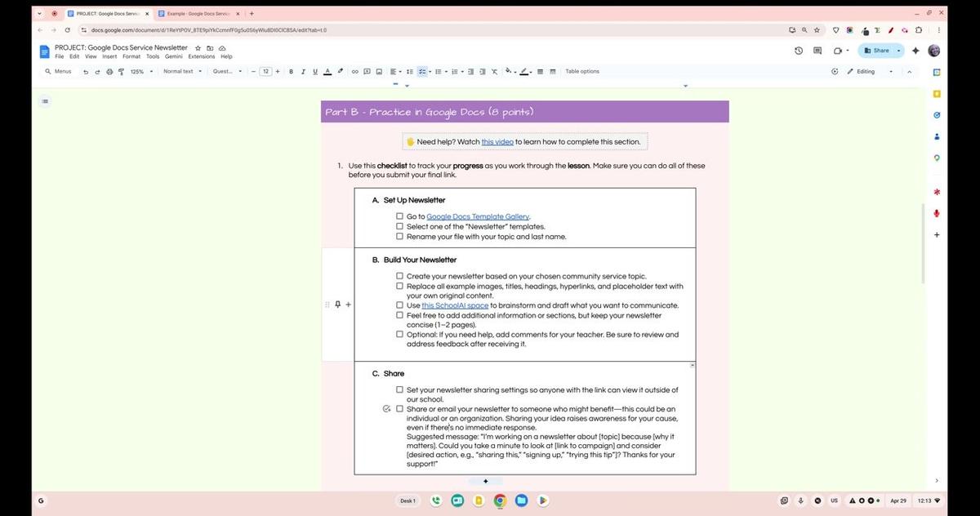The height and width of the screenshot is (516, 980).
Task: Open Version history clock icon
Action: 798,51
